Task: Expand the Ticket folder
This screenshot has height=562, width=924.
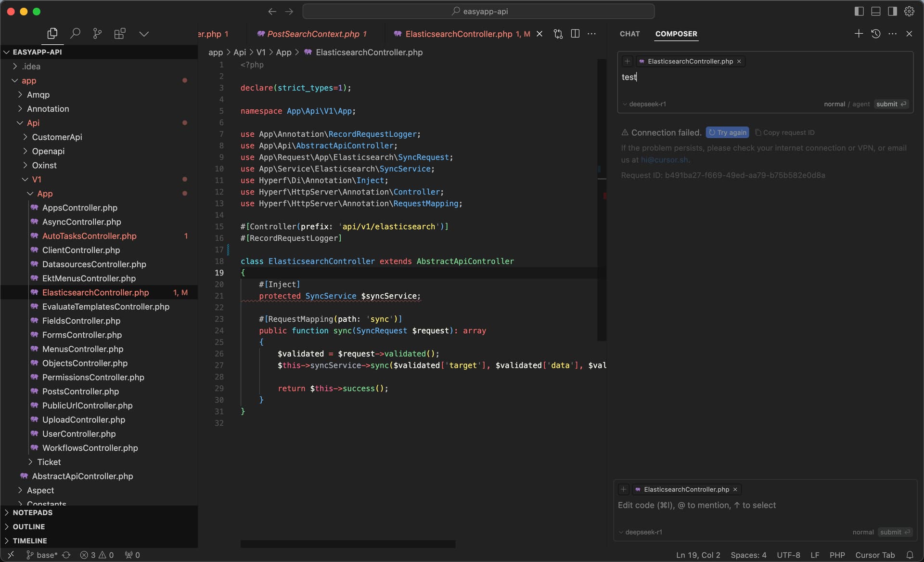Action: coord(49,462)
